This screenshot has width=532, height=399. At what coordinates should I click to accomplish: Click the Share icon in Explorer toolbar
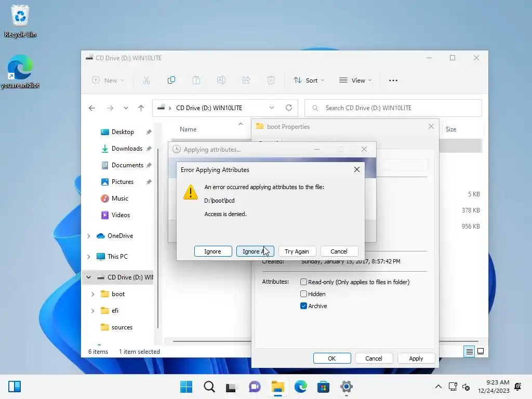pyautogui.click(x=246, y=81)
